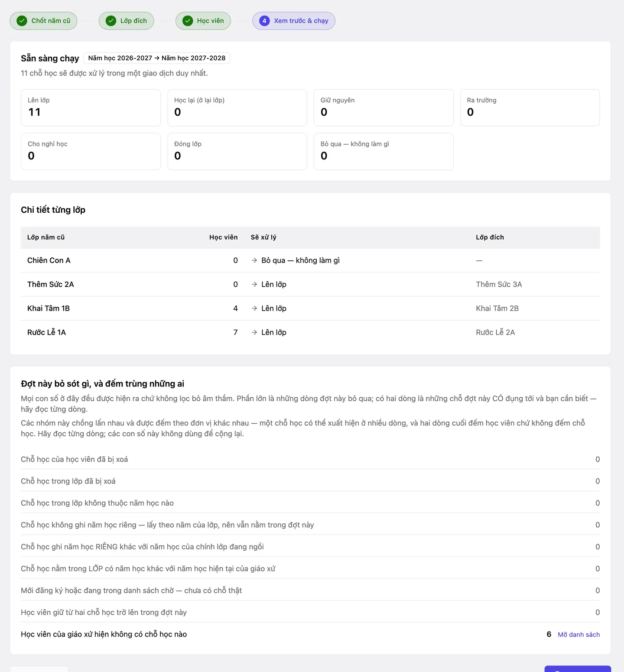Click the arrow icon in the Thêm Sức 2A row

[254, 284]
